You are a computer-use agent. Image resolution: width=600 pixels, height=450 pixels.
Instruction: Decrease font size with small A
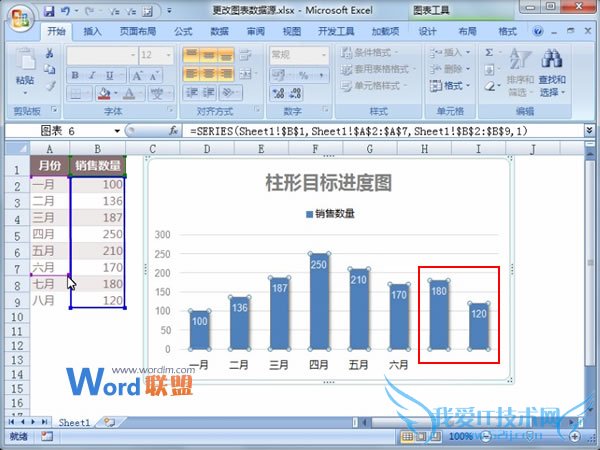pos(154,76)
